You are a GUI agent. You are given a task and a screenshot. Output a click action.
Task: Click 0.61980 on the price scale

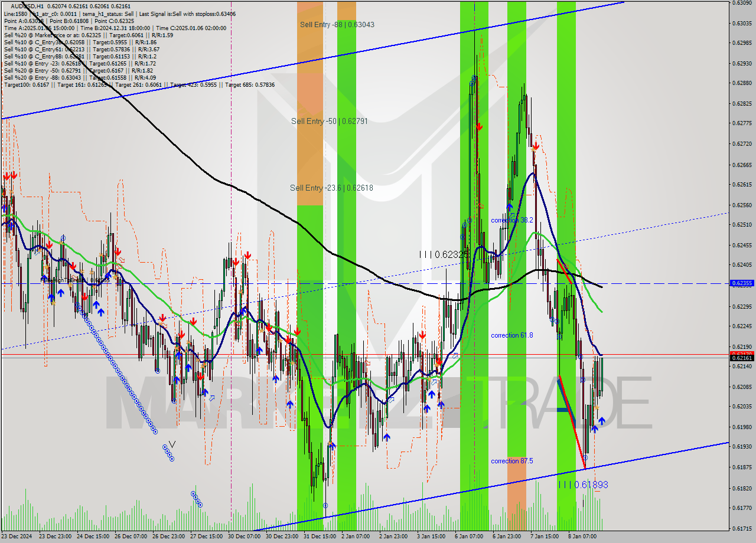tap(742, 427)
